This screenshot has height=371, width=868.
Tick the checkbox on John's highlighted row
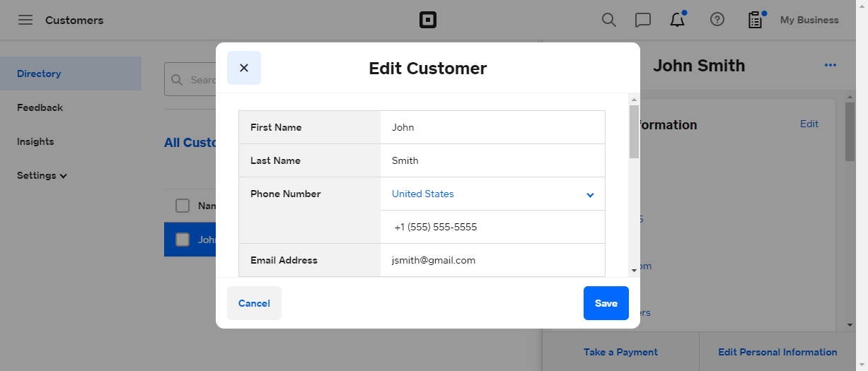tap(183, 240)
